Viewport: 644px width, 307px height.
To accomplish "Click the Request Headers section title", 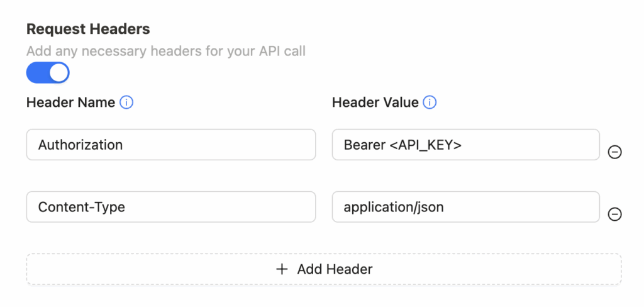I will (x=88, y=29).
